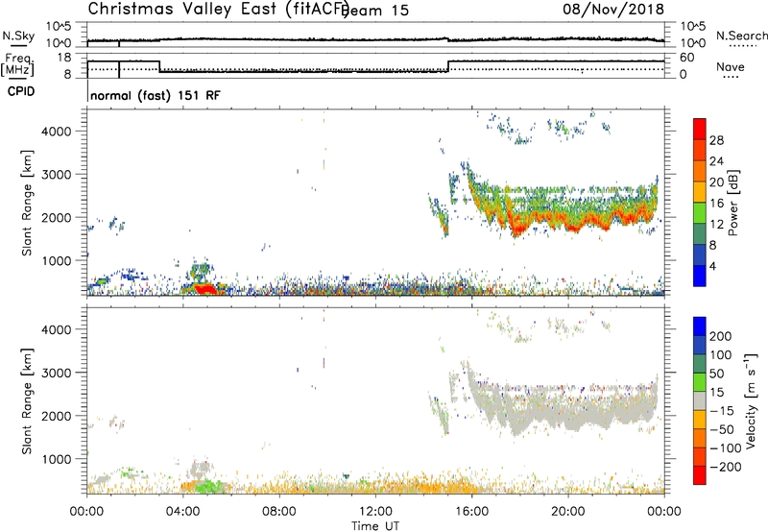The height and width of the screenshot is (532, 768).
Task: Click the 'Christmas Valley East (fitACF)' title
Action: click(x=219, y=9)
